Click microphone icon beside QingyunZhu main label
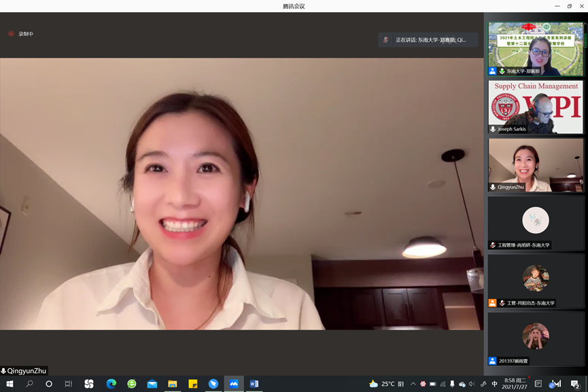Image resolution: width=588 pixels, height=392 pixels. coord(4,371)
